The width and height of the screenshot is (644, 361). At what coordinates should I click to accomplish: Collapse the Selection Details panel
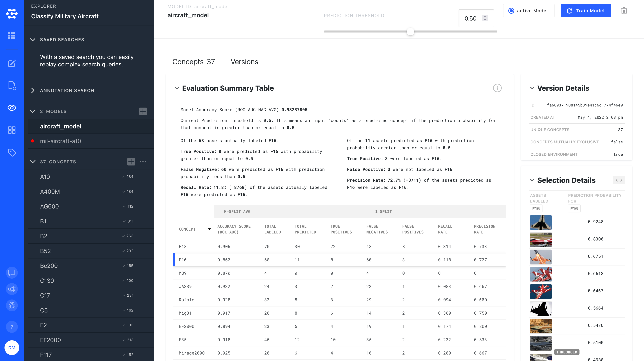pos(532,180)
